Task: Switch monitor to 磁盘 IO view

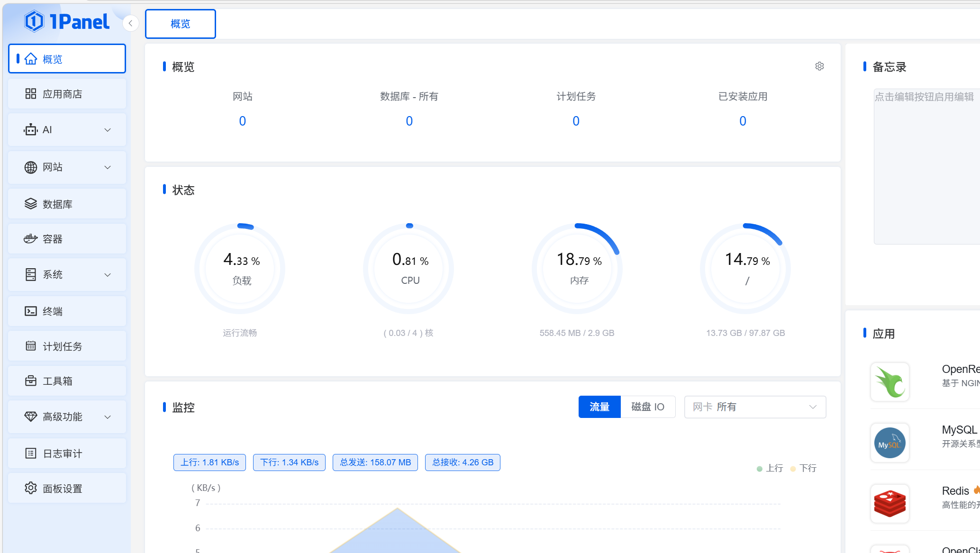Action: [x=647, y=407]
